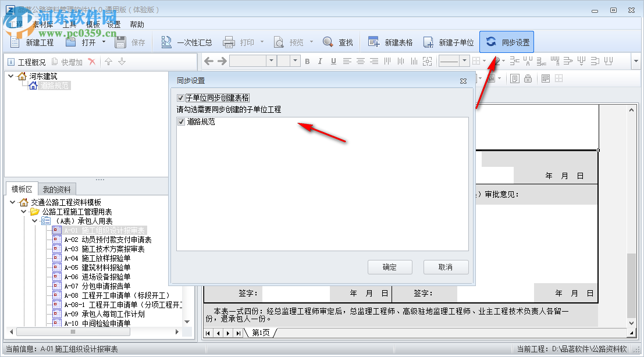Uncheck 子单位同步创建表格 in the dialog

tap(180, 98)
